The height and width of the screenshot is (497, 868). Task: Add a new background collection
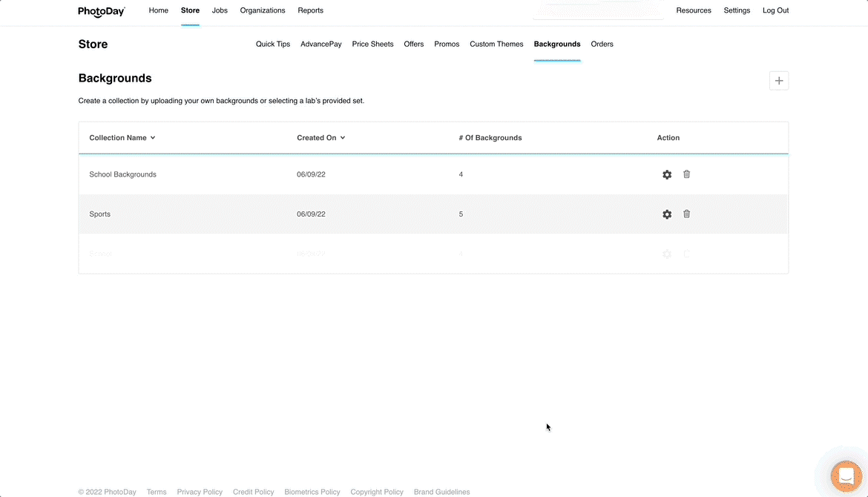point(778,81)
